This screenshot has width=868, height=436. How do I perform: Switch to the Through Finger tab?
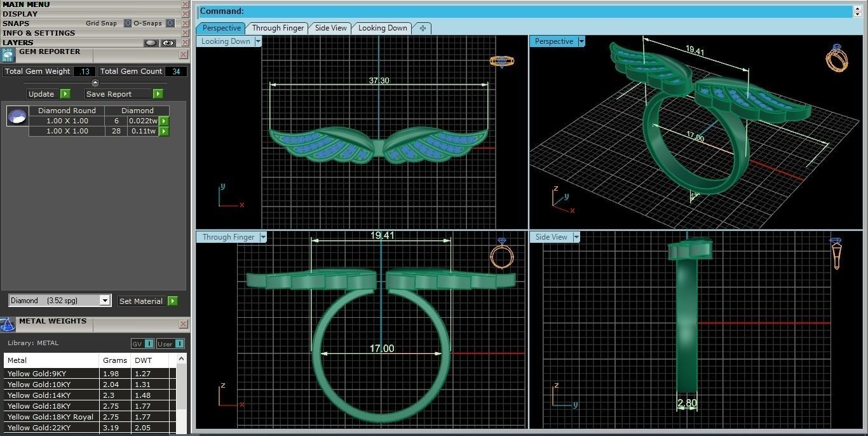tap(278, 28)
